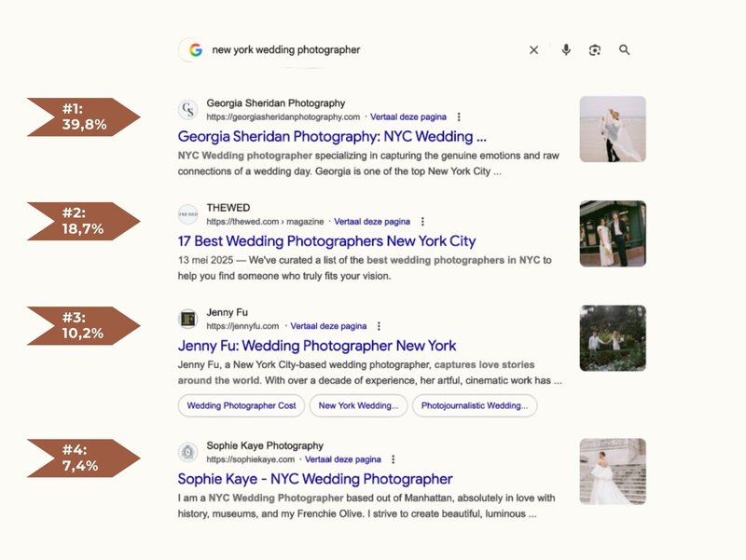Click the 'Jenny Fu' site name
Viewport: 746px width, 560px height.
click(x=227, y=312)
